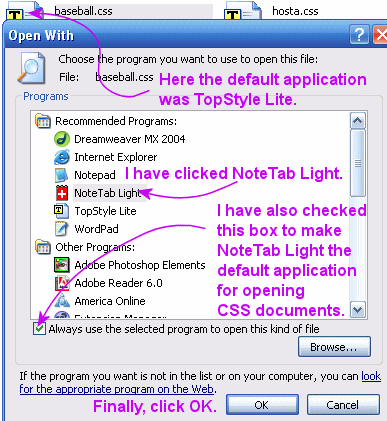
Task: Uncheck Always use the selected program checkbox
Action: point(39,329)
